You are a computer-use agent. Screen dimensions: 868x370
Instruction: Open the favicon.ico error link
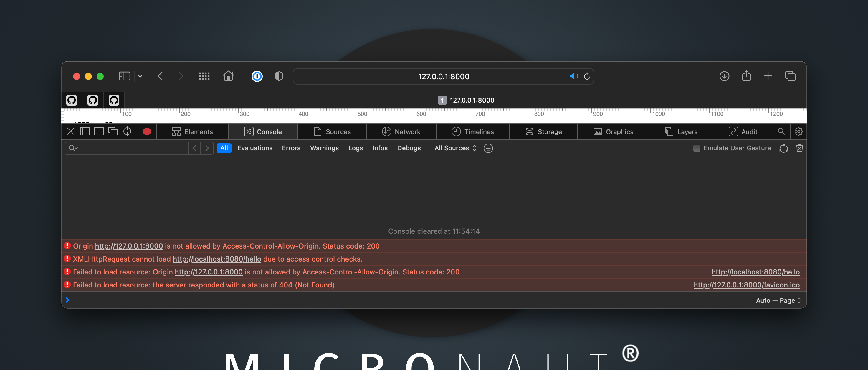pos(746,285)
